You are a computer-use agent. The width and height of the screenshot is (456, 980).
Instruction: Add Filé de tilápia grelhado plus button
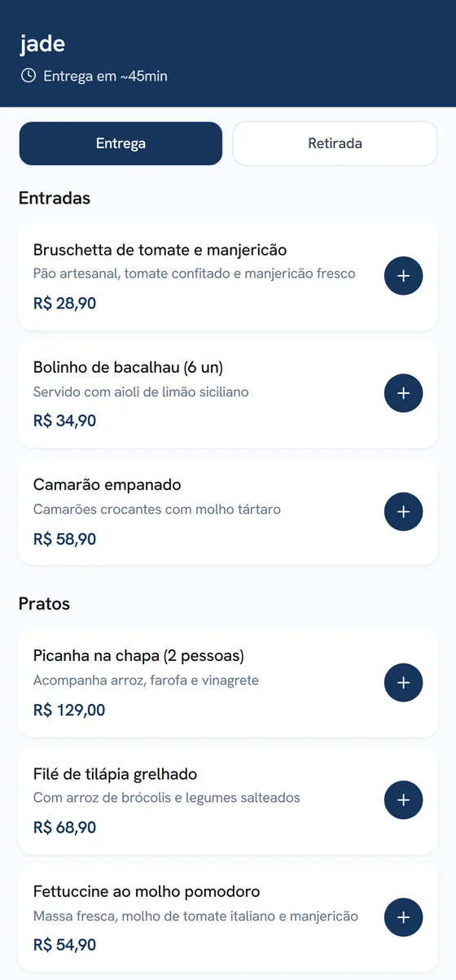403,801
